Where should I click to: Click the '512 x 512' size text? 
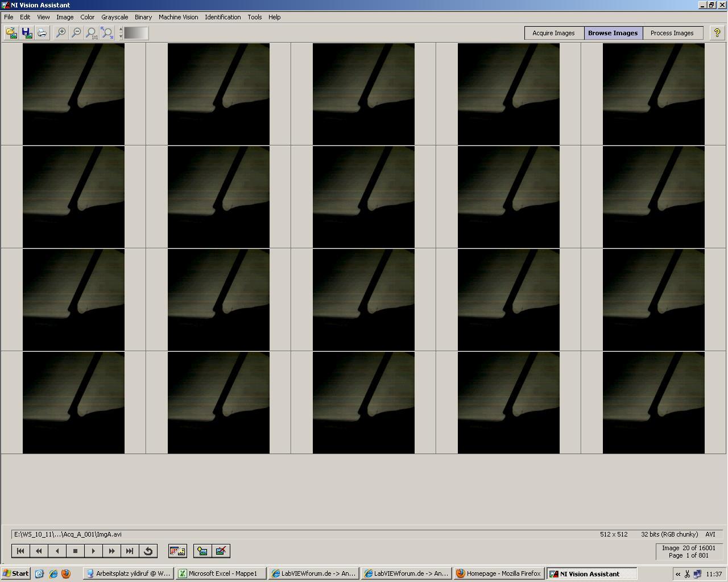click(614, 534)
